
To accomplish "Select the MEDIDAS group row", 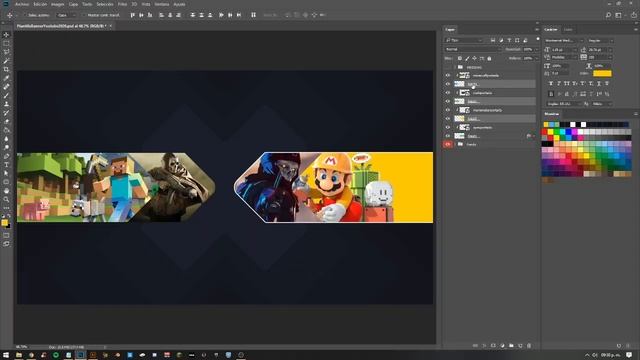I will click(490, 67).
